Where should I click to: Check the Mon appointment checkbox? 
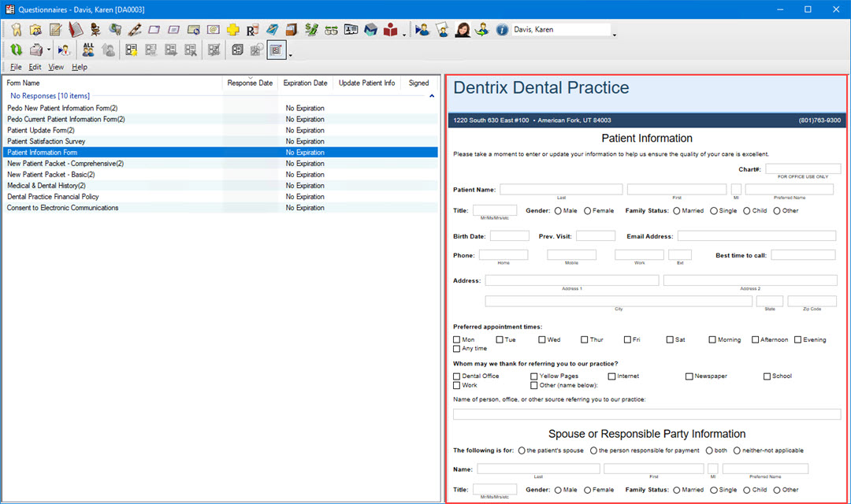[x=457, y=340]
